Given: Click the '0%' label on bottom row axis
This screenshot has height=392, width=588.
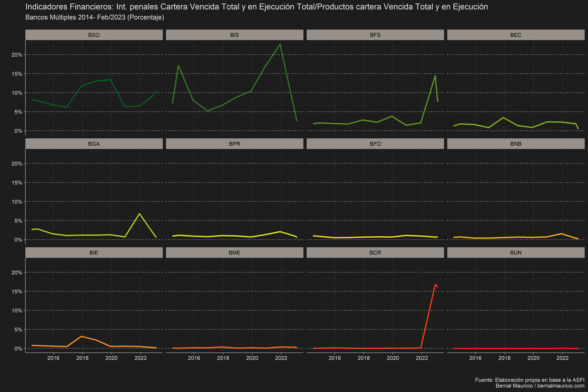Looking at the screenshot, I should point(18,348).
